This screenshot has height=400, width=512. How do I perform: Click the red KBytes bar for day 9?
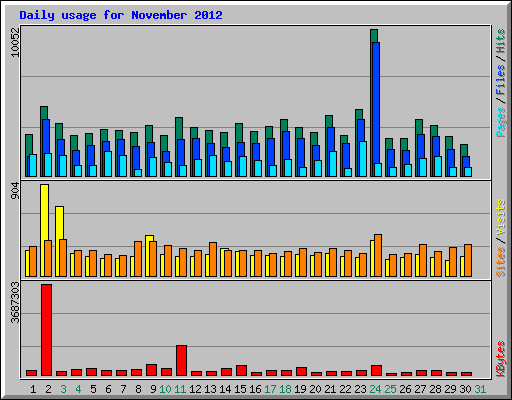[x=151, y=370]
